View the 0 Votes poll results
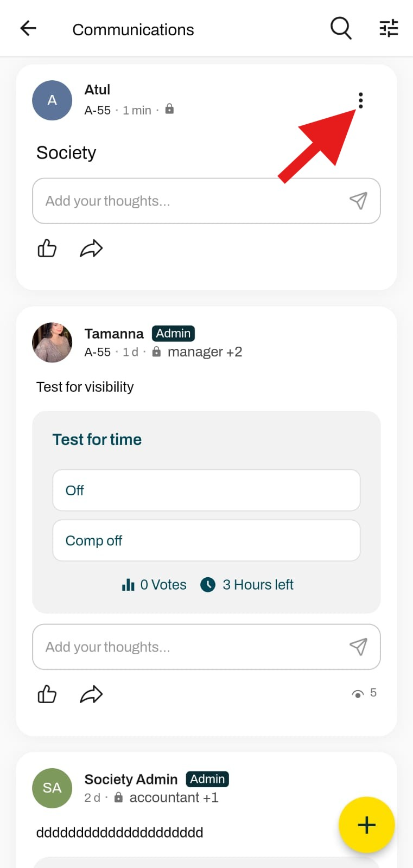The width and height of the screenshot is (413, 868). (x=154, y=585)
